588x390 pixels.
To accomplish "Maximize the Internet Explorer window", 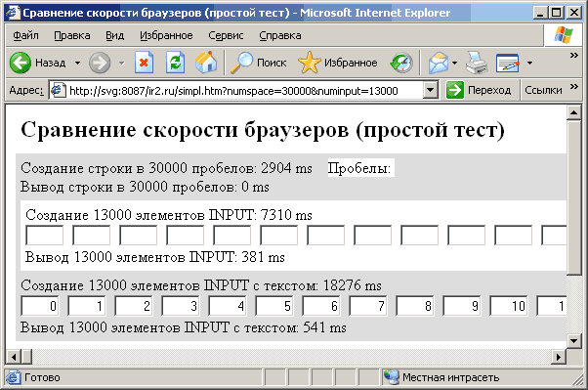I will click(x=557, y=13).
